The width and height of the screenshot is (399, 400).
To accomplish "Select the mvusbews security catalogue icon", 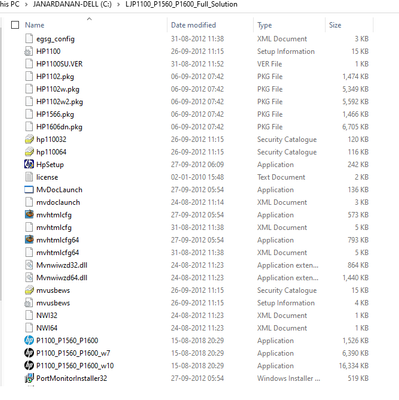I will [x=29, y=290].
